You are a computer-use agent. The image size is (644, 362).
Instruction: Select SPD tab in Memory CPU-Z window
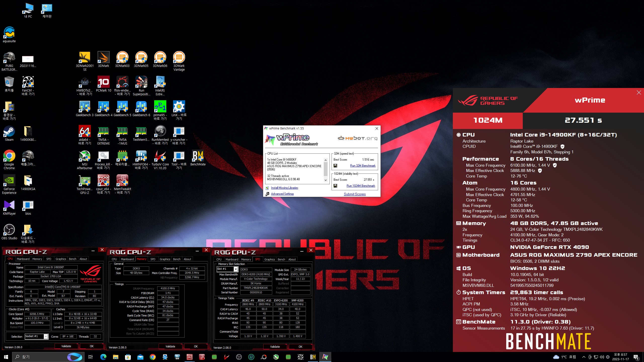pos(153,259)
